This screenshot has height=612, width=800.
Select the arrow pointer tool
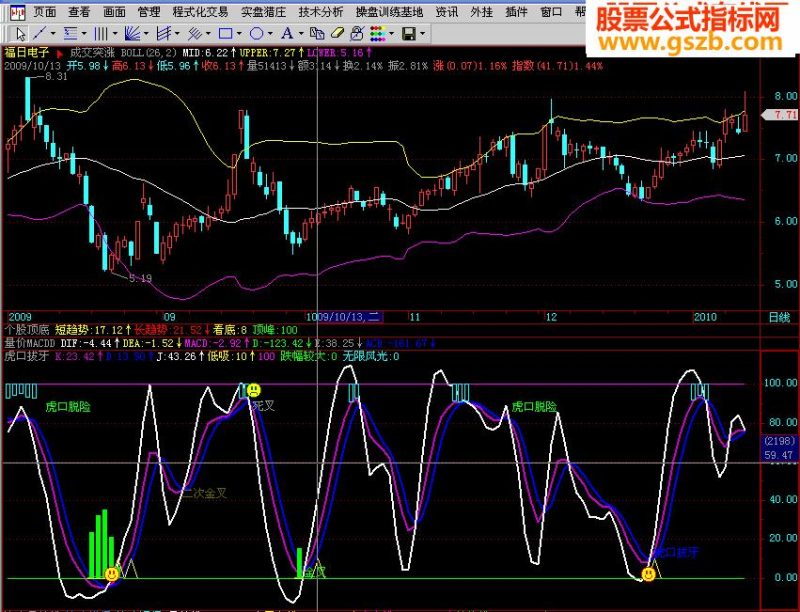click(x=20, y=34)
